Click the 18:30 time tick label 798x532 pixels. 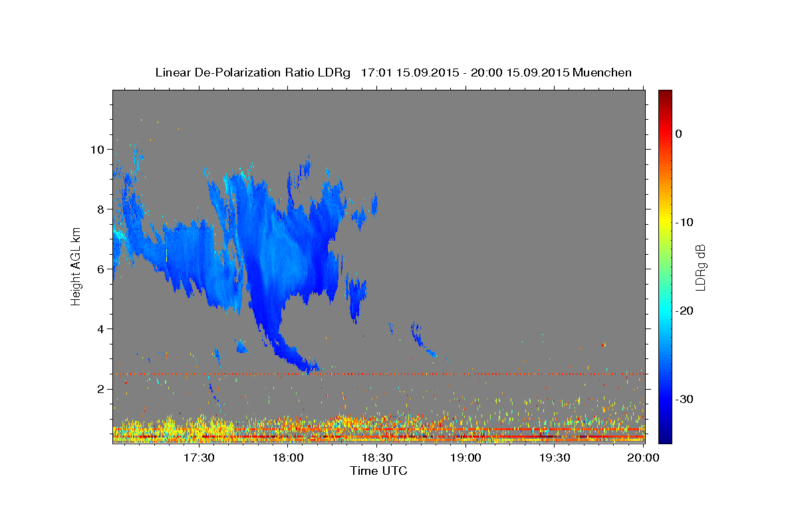377,458
